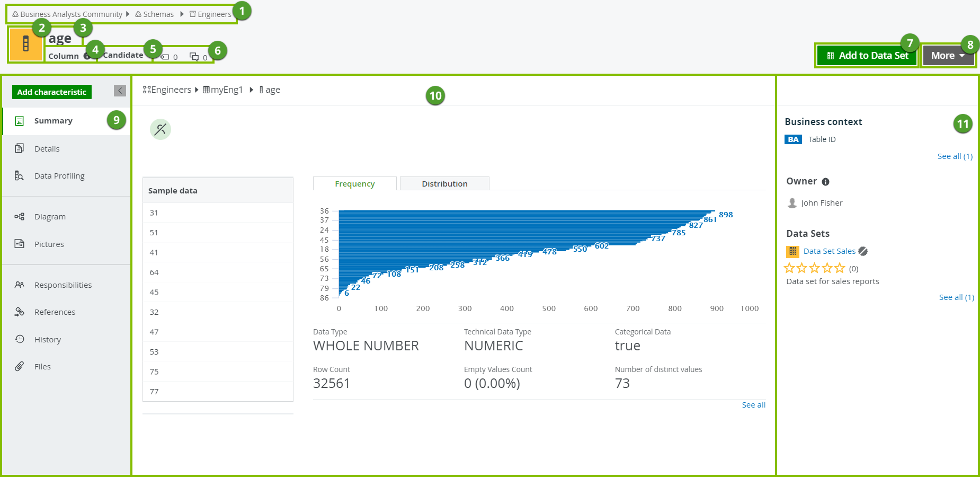Viewport: 980px width, 477px height.
Task: Click the Add characteristic button
Action: pyautogui.click(x=51, y=92)
